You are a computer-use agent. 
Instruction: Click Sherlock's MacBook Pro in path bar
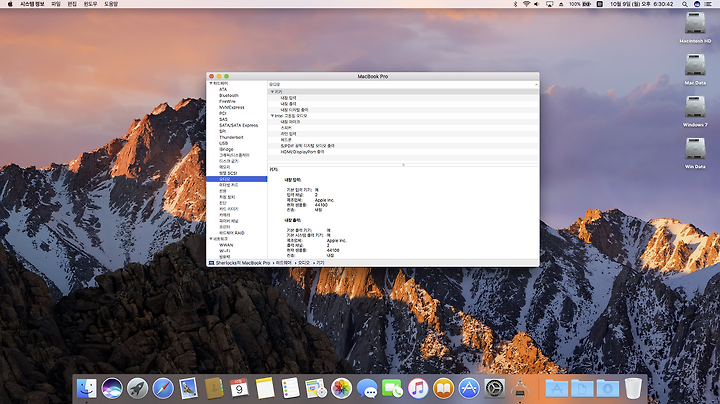pos(242,263)
